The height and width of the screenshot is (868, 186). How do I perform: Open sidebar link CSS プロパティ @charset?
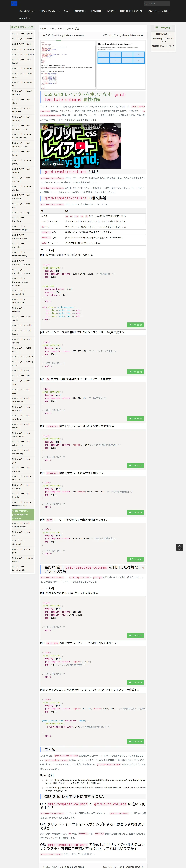point(23,542)
